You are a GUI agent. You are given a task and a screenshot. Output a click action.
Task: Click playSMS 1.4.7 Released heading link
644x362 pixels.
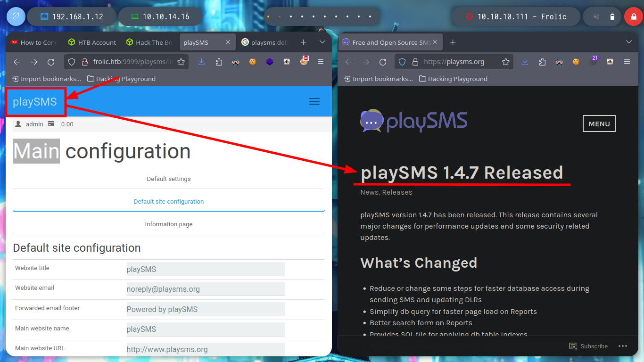(x=462, y=173)
